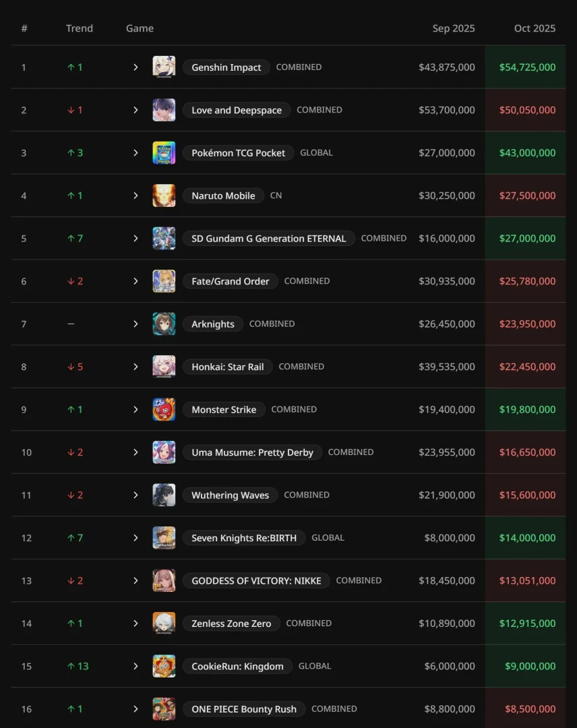
Task: Click the Genshin Impact game icon
Action: pyautogui.click(x=164, y=67)
